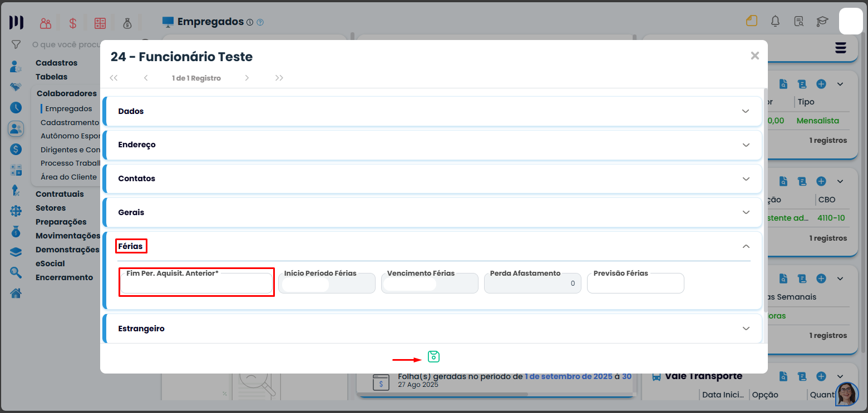The image size is (868, 413).
Task: Click the "O que você procu" search box
Action: point(66,44)
